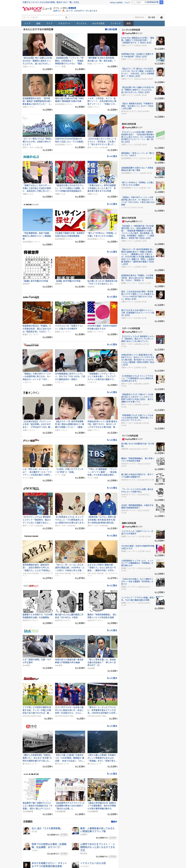Open the エキスパート tab
186x868 pixels.
[x=64, y=24]
